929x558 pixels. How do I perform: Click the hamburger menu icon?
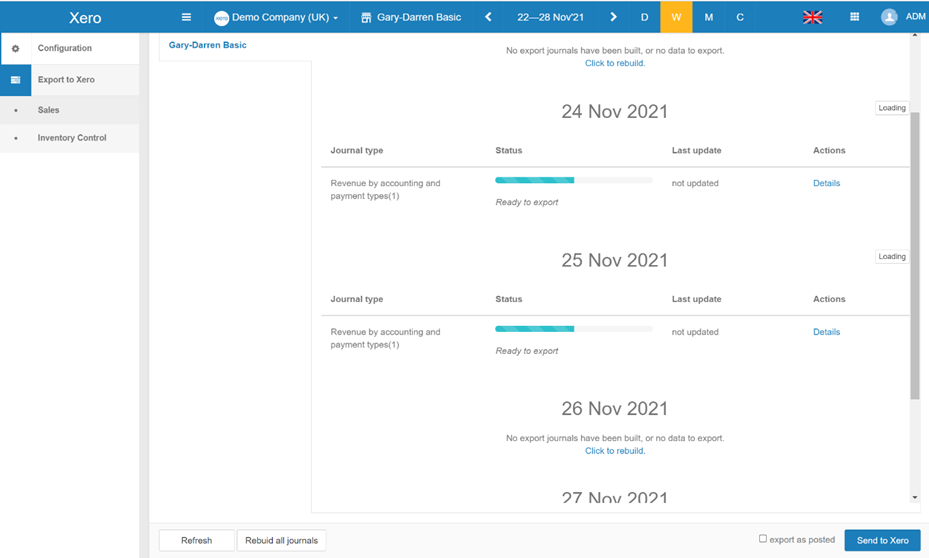click(186, 17)
